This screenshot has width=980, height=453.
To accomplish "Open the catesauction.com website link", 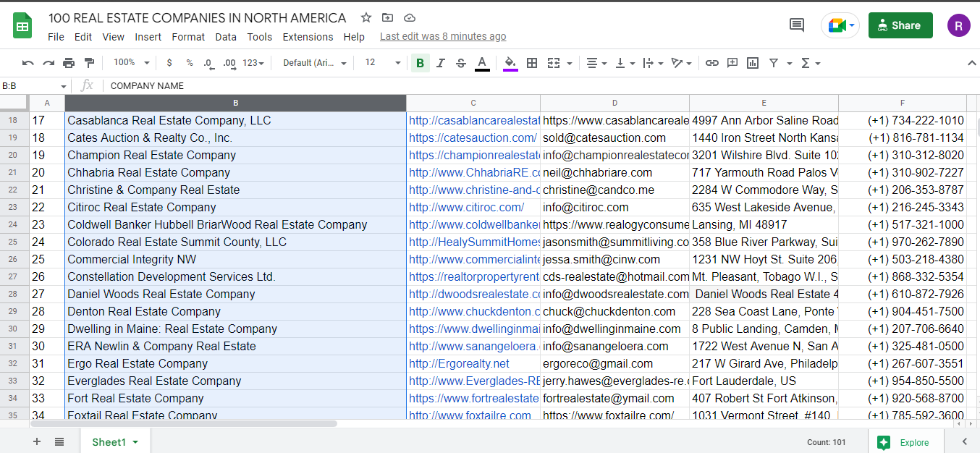I will point(473,137).
